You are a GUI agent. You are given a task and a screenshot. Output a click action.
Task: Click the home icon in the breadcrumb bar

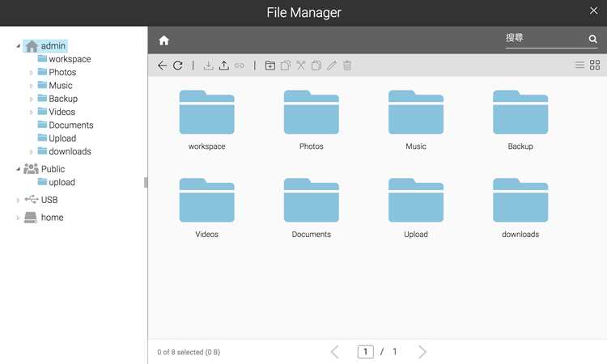point(163,40)
